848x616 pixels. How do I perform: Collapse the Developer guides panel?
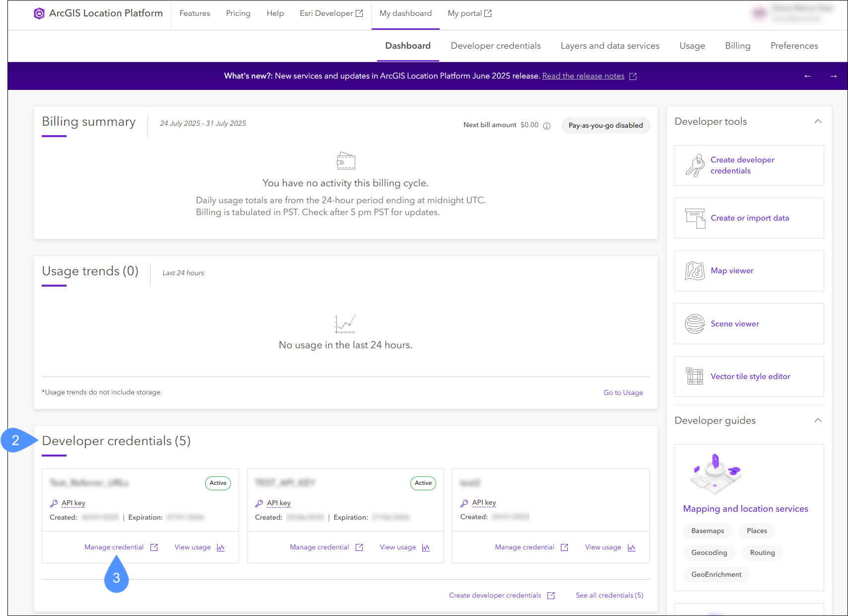point(818,421)
